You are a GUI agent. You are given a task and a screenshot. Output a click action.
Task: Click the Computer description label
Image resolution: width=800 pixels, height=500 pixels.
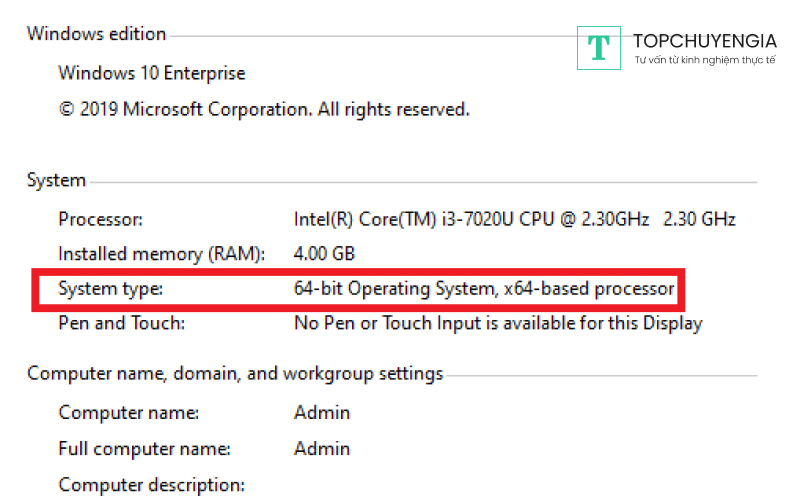click(x=151, y=485)
